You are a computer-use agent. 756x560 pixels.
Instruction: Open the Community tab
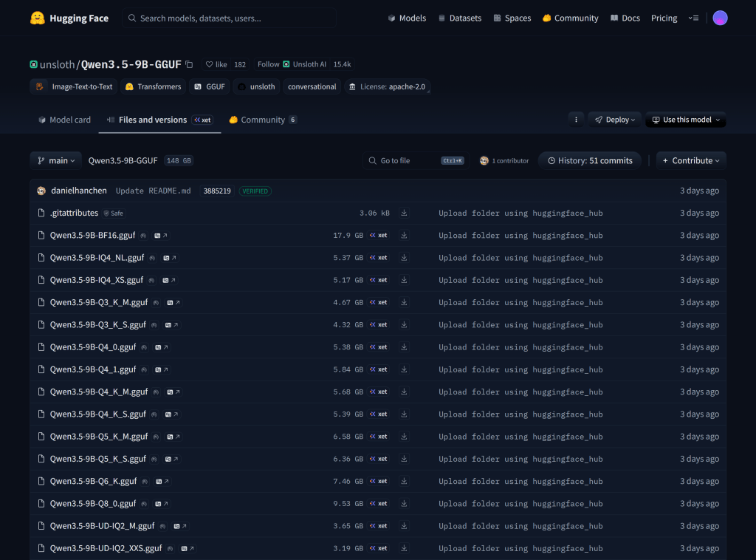263,120
